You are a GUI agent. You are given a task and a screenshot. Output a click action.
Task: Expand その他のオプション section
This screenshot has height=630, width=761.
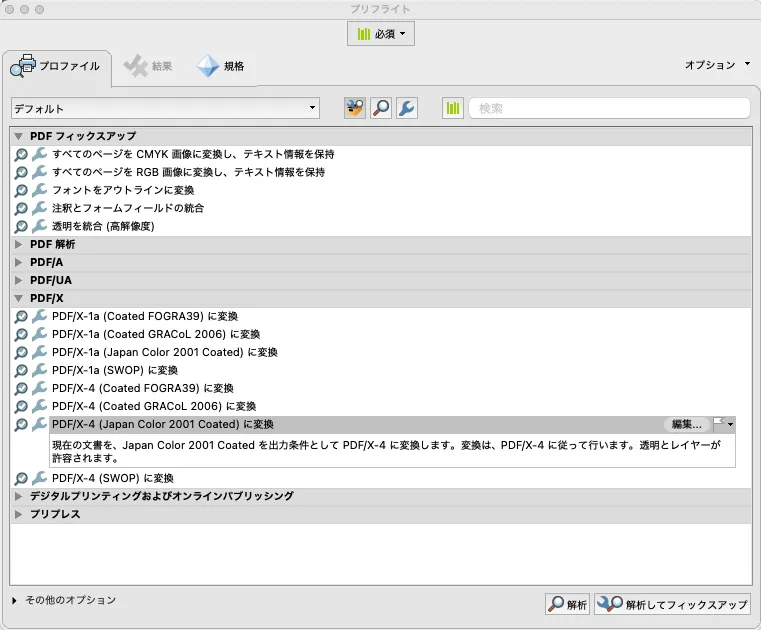point(15,600)
